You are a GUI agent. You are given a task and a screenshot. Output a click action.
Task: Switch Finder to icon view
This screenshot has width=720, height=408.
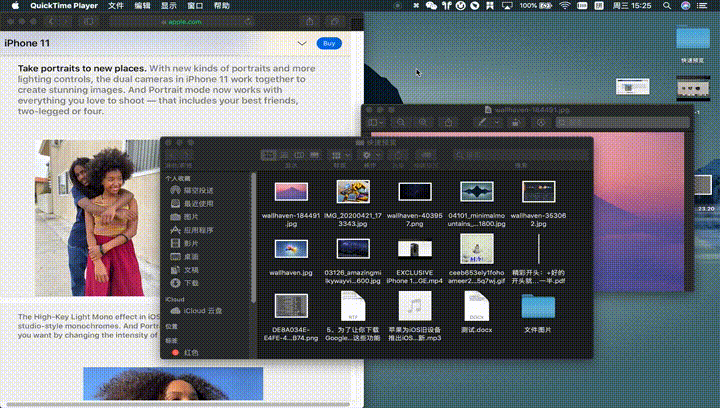coord(269,156)
